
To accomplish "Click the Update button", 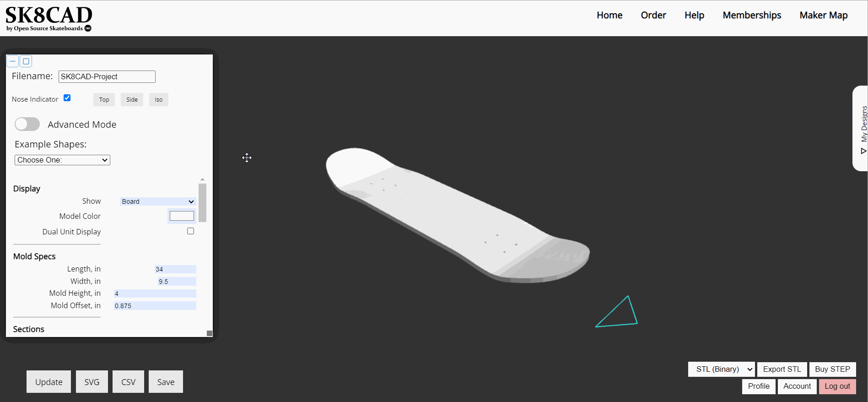I will coord(49,382).
